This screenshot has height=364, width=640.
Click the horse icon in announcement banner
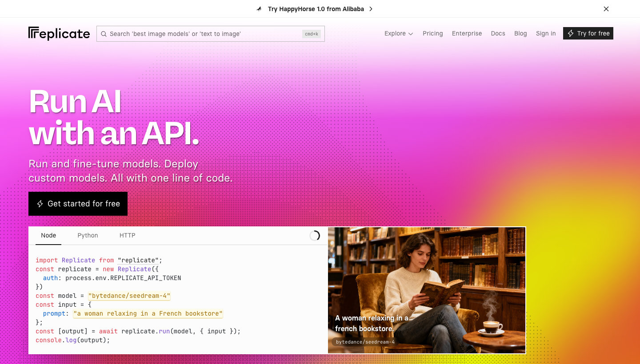[x=260, y=9]
